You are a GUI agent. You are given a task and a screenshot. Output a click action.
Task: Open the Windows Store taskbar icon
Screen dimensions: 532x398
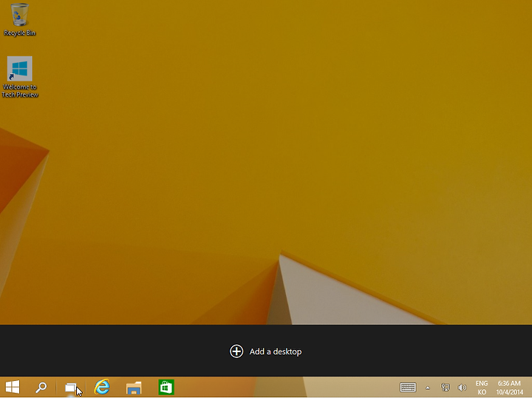[x=166, y=387]
